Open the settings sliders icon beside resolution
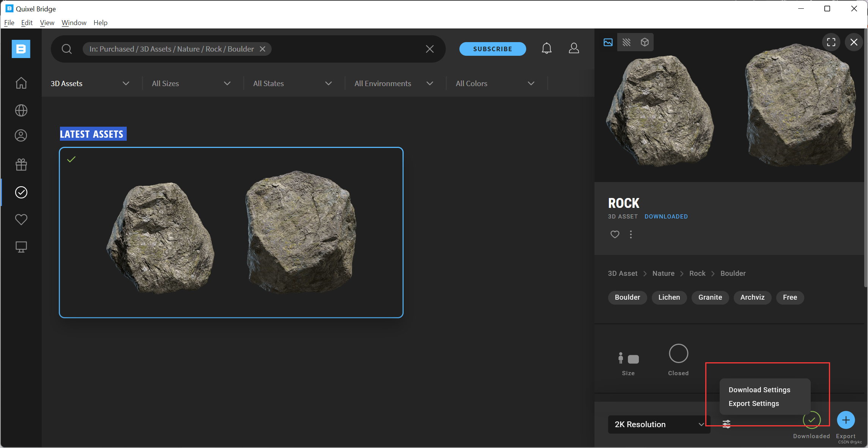The height and width of the screenshot is (448, 868). point(726,424)
